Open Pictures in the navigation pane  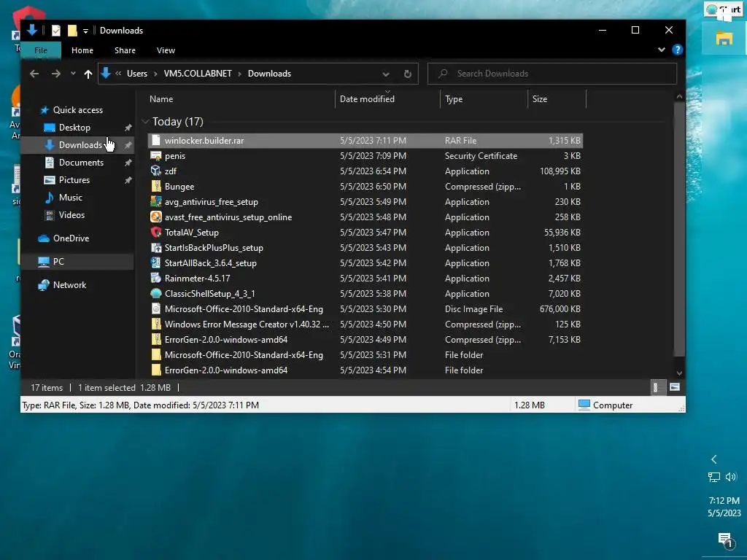coord(74,180)
